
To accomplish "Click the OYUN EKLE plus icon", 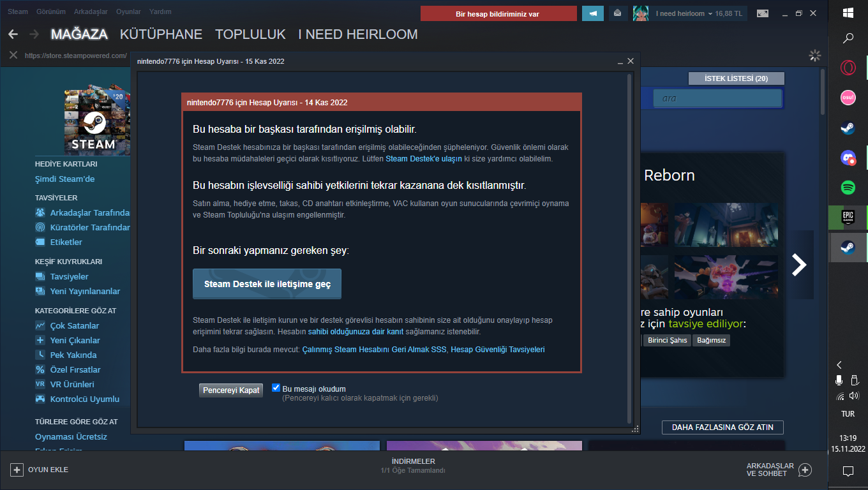I will point(17,470).
